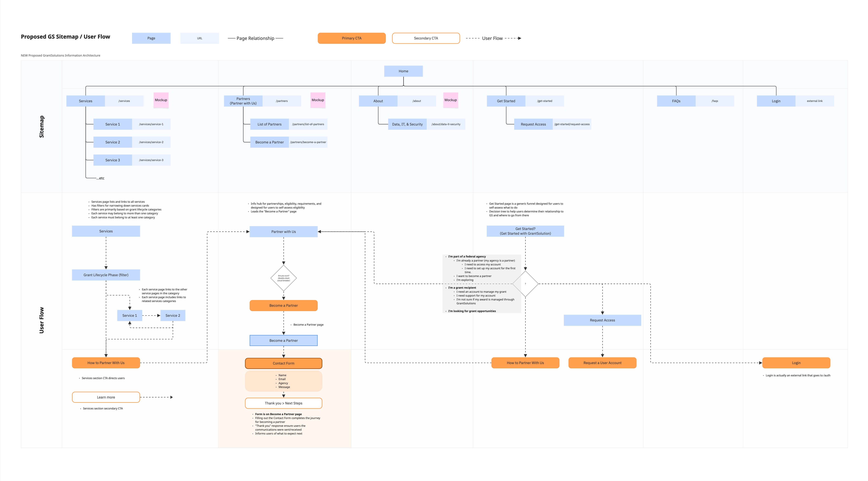Select the /services/service-2 URL box
This screenshot has height=481, width=868.
(151, 142)
